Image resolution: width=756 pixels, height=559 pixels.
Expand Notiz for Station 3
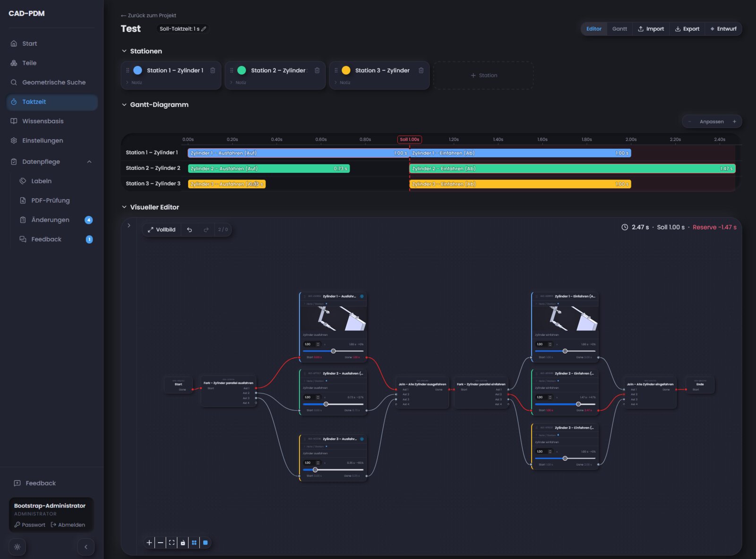(343, 82)
